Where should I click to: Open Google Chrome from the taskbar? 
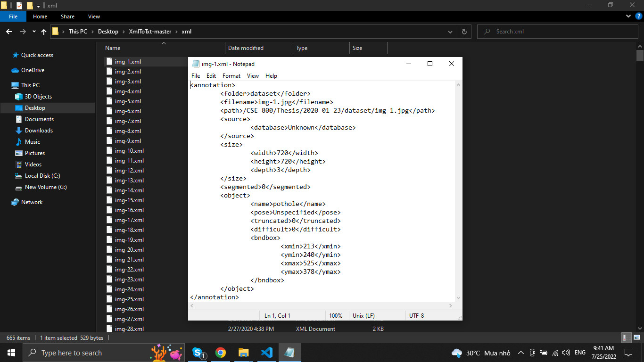[221, 352]
